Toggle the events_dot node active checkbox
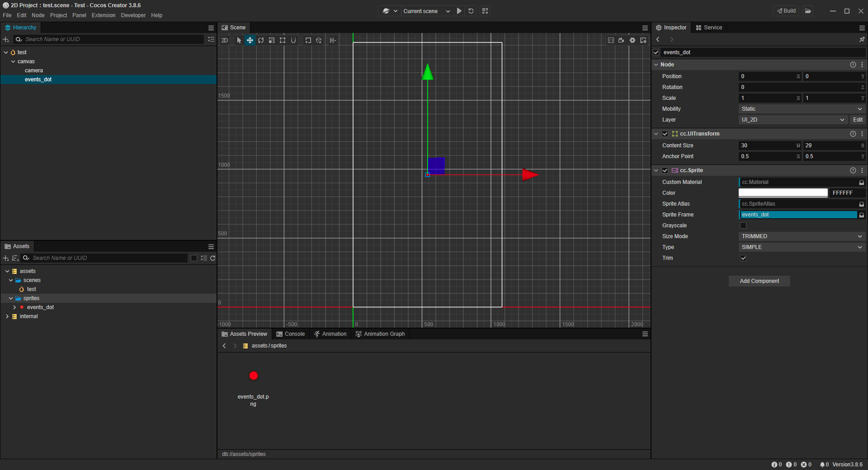 point(656,52)
